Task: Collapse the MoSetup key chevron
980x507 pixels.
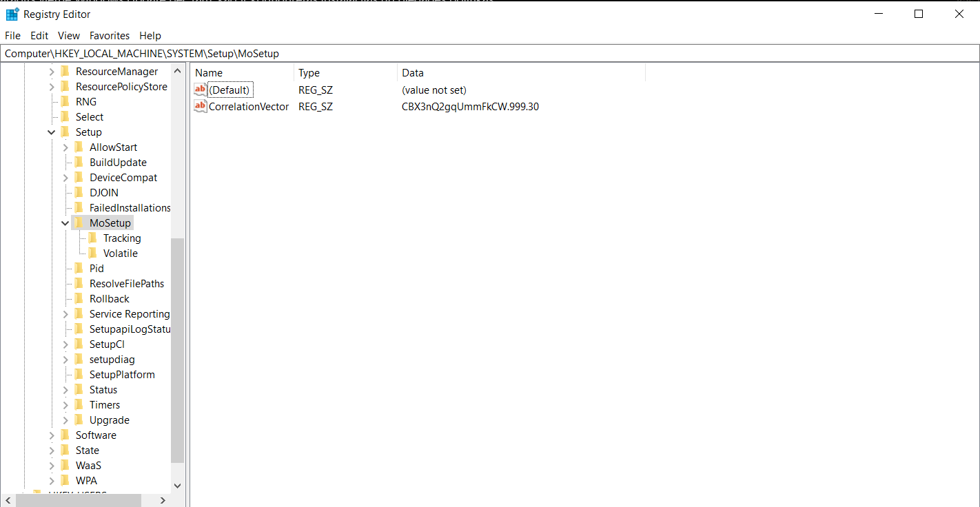Action: pyautogui.click(x=65, y=223)
